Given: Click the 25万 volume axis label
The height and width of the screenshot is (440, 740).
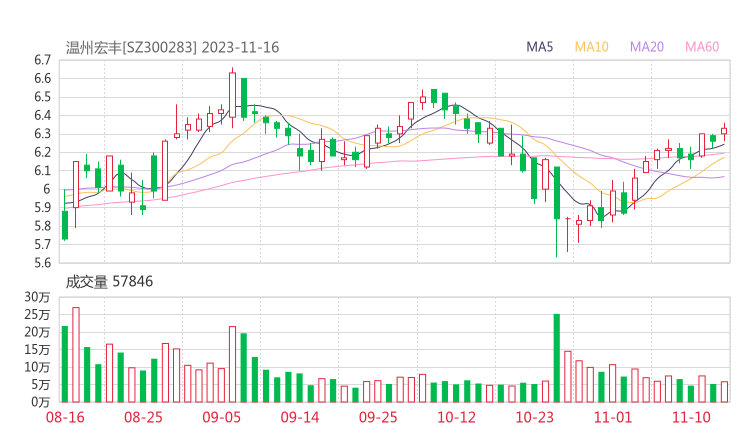Looking at the screenshot, I should (37, 314).
